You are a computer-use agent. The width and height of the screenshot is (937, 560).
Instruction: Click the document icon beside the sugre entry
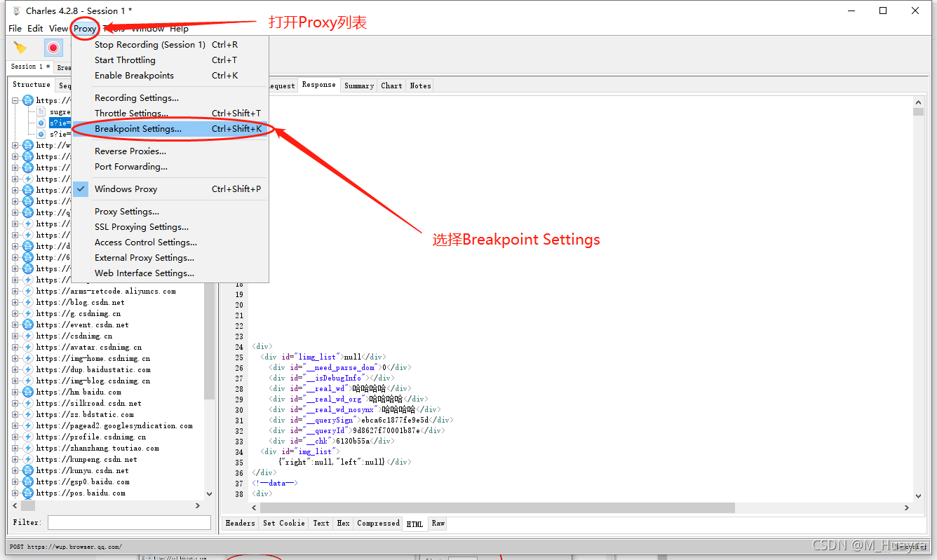[41, 111]
